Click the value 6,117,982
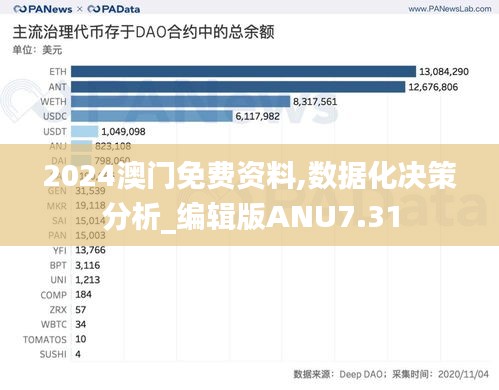 click(x=257, y=116)
